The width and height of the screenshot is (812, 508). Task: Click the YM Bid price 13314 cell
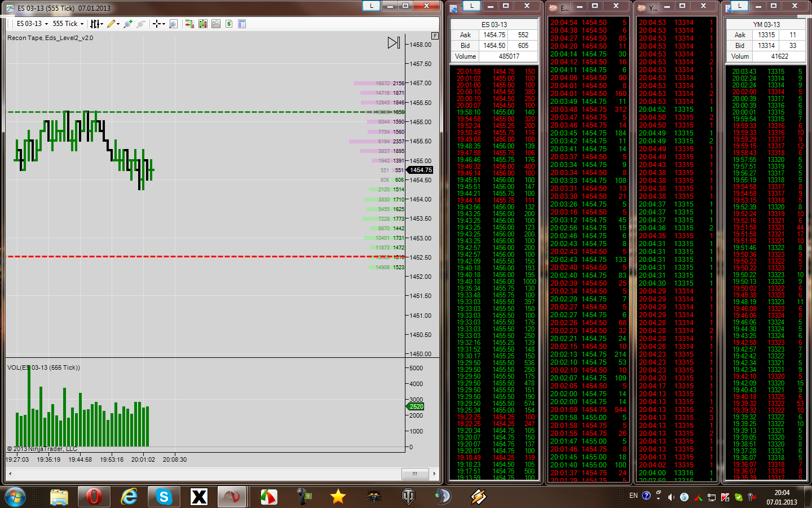766,46
